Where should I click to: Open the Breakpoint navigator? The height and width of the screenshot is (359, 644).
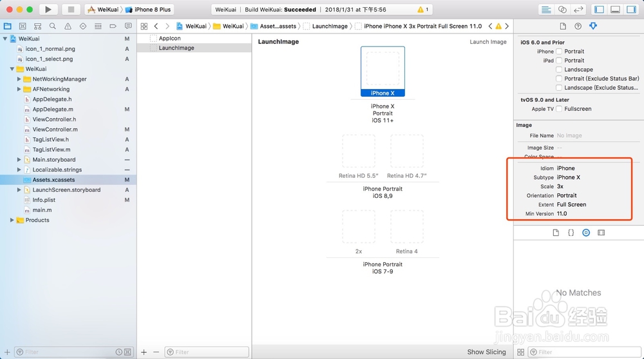[x=113, y=26]
